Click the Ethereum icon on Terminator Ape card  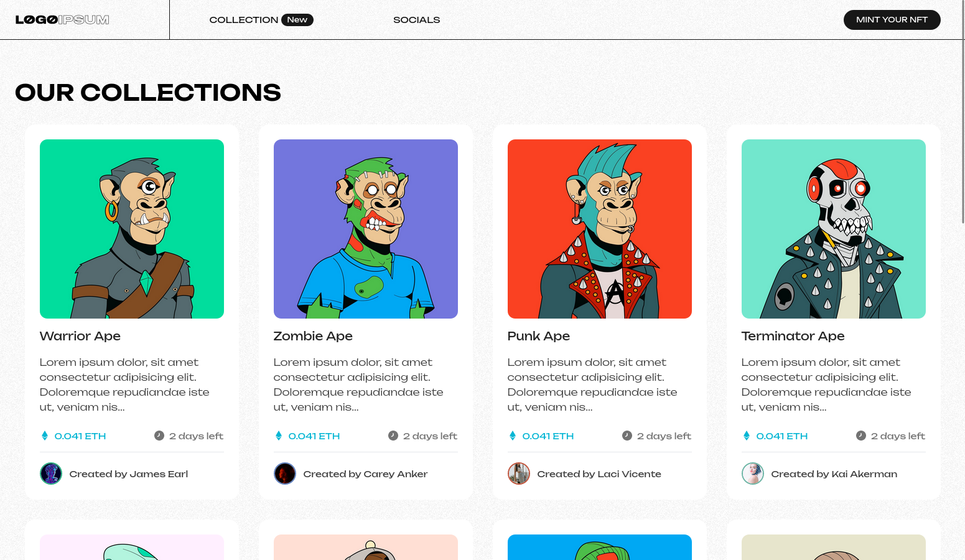(747, 436)
